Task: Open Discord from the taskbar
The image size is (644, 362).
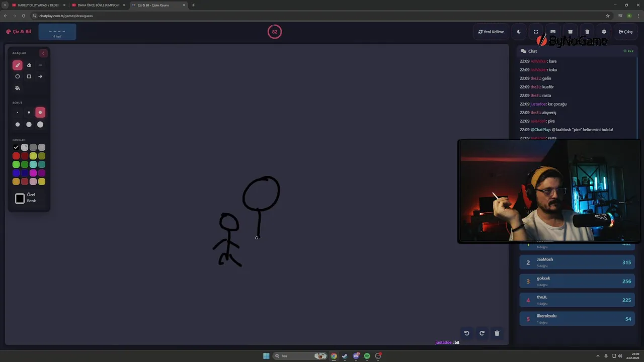Action: click(356, 356)
